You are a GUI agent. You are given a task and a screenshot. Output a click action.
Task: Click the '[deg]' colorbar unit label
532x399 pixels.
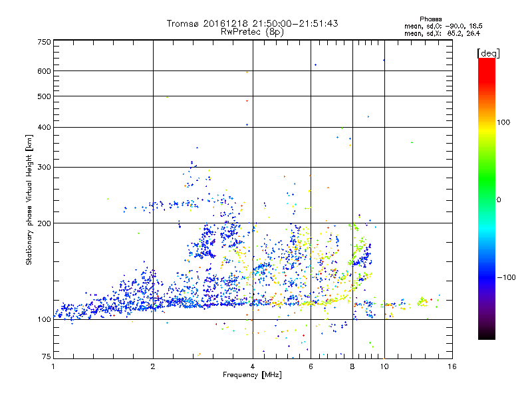[488, 54]
